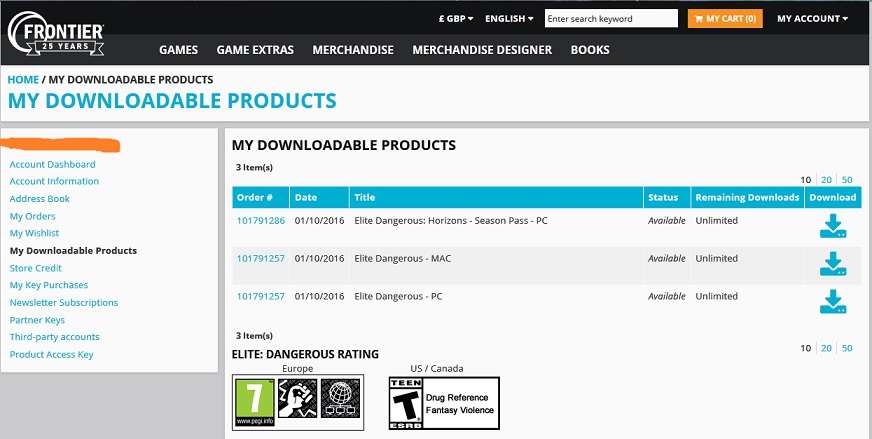872x439 pixels.
Task: Download Elite Dangerous - PC
Action: [x=833, y=302]
